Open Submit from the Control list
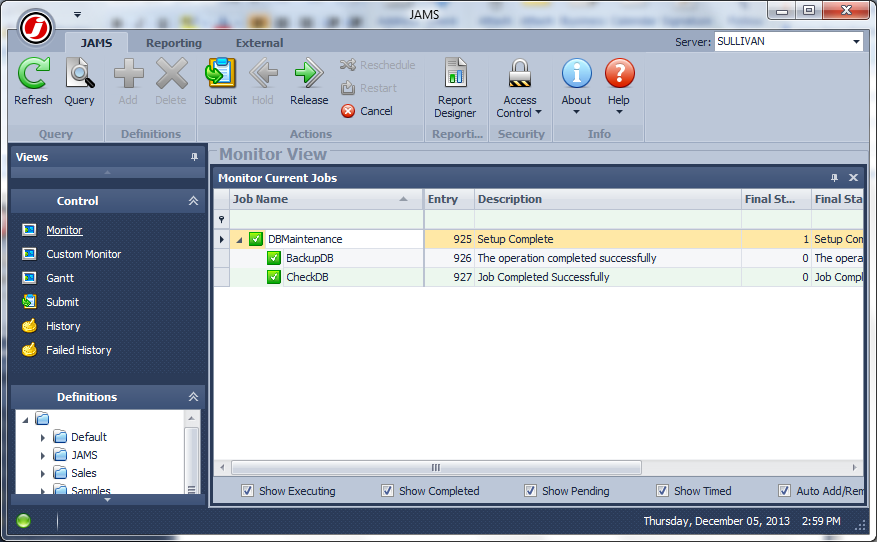877x542 pixels. tap(62, 303)
